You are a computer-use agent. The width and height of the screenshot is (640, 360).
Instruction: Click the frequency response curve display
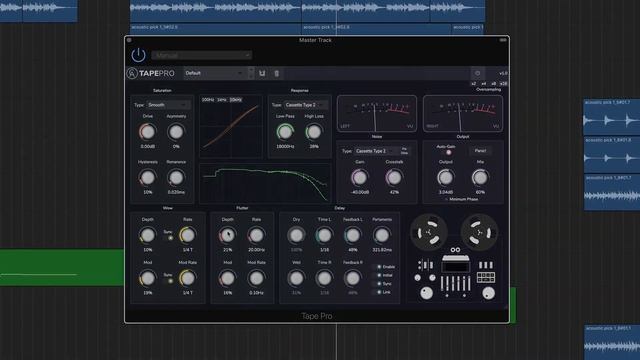265,184
